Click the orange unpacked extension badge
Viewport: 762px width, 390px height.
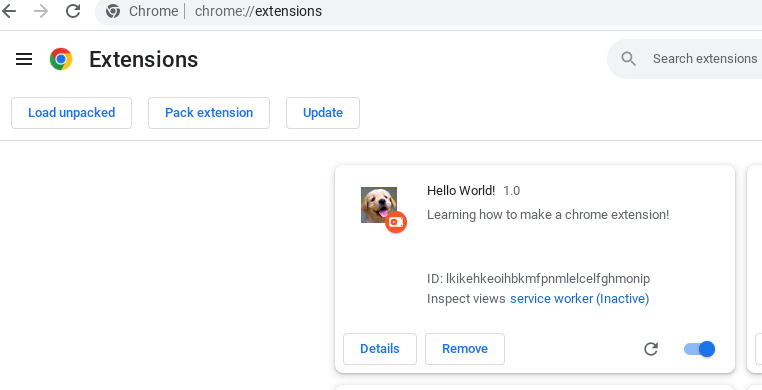coord(396,222)
